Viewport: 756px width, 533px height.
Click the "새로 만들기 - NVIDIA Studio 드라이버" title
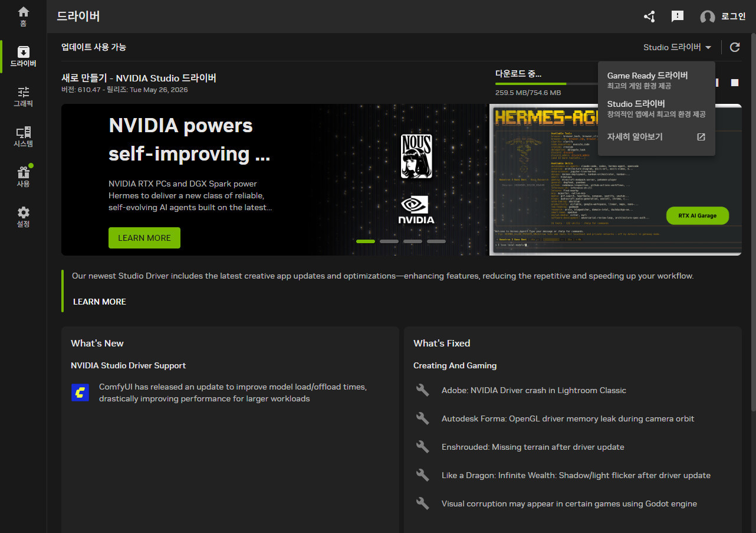139,78
